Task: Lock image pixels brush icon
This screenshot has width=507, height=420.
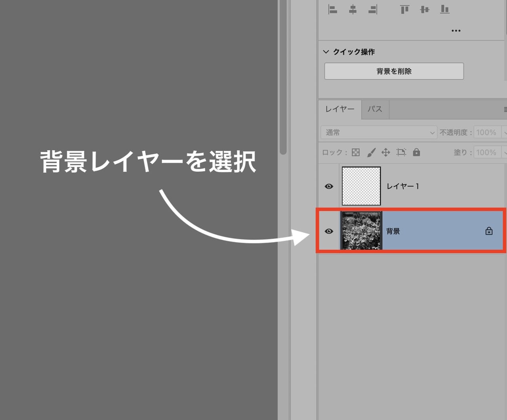Action: (x=371, y=152)
